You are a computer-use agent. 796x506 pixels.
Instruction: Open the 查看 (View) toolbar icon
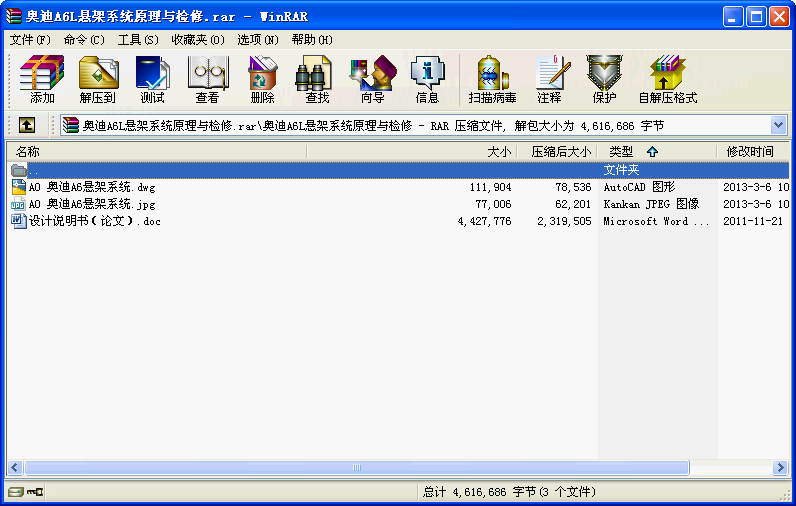pyautogui.click(x=208, y=79)
